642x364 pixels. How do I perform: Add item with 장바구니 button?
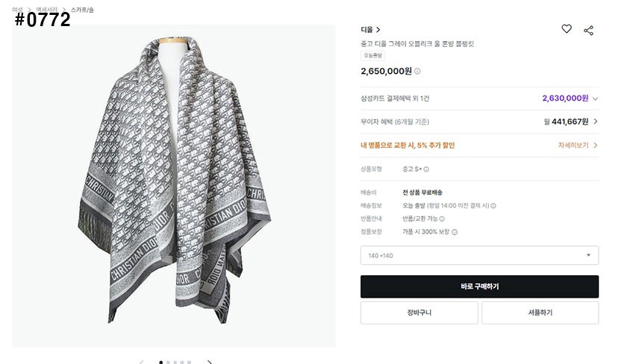419,313
